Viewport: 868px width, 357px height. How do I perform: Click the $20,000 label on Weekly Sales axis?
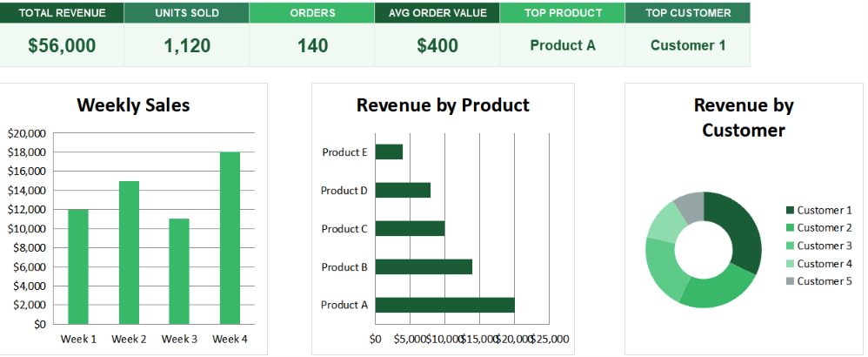pos(27,133)
